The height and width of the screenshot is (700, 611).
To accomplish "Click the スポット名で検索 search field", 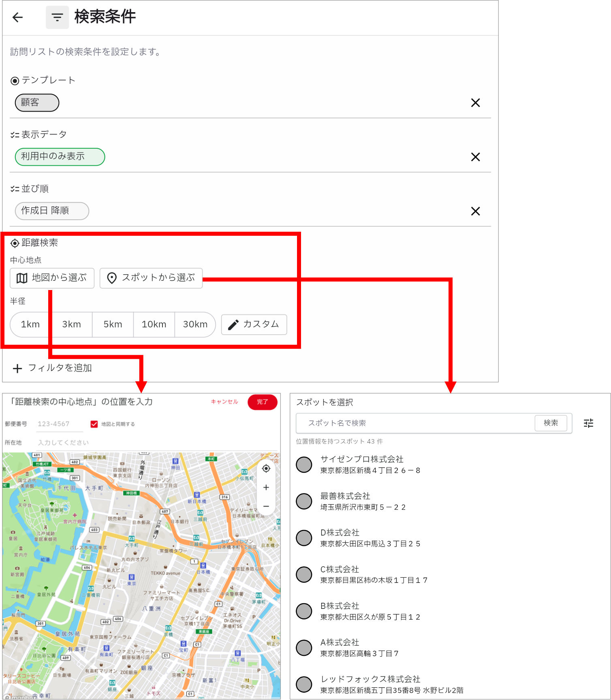I will click(x=415, y=423).
